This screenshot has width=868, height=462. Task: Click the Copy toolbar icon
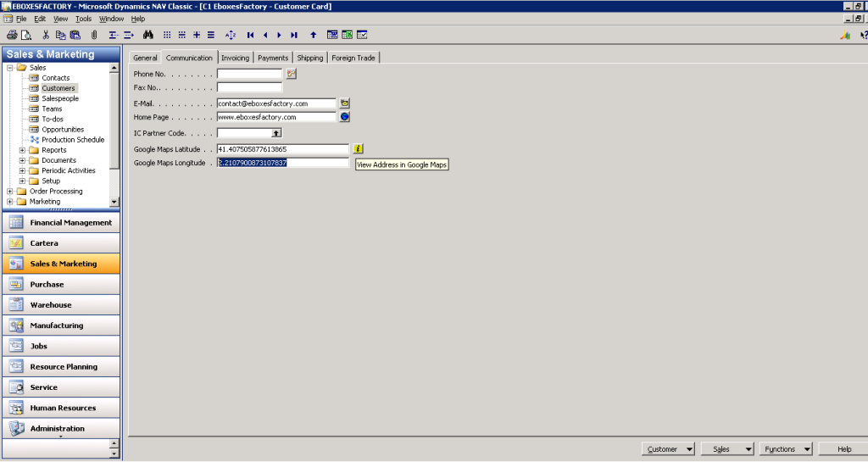[61, 35]
